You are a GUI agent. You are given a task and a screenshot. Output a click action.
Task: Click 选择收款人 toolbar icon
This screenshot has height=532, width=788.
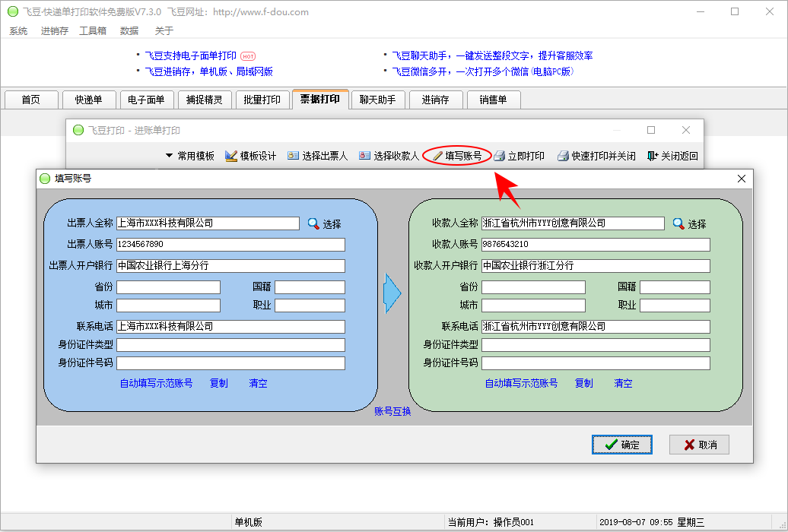tap(364, 156)
